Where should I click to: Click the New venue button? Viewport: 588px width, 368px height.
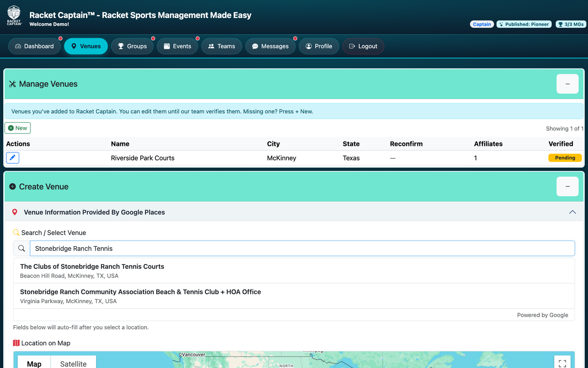[x=17, y=128]
